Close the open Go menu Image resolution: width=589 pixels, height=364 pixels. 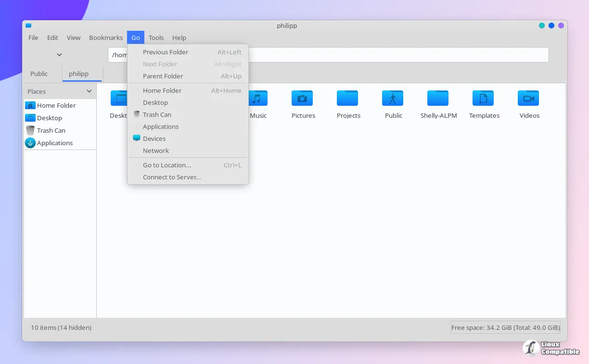coord(136,38)
